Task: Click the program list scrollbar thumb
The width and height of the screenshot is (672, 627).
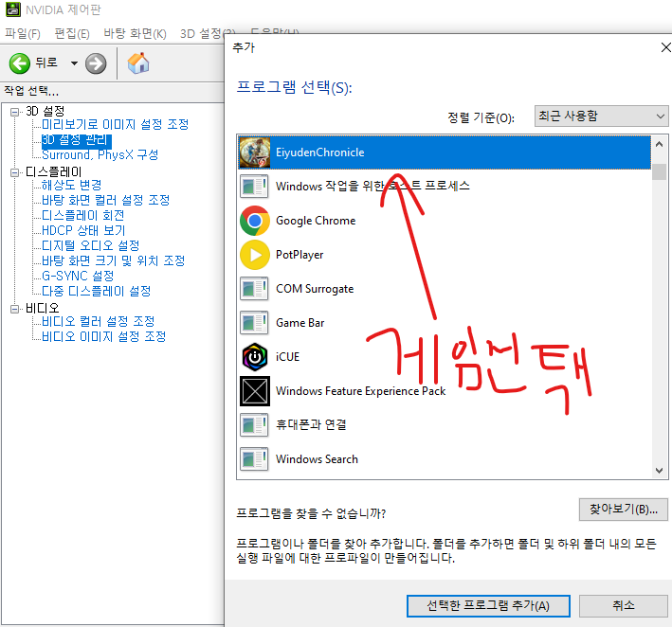Action: pos(659,171)
